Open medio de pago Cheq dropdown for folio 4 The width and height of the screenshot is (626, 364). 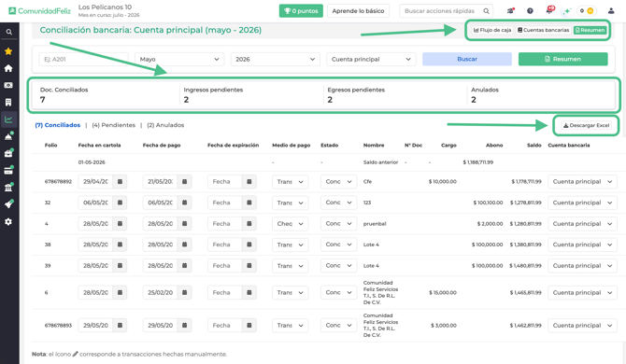point(291,224)
